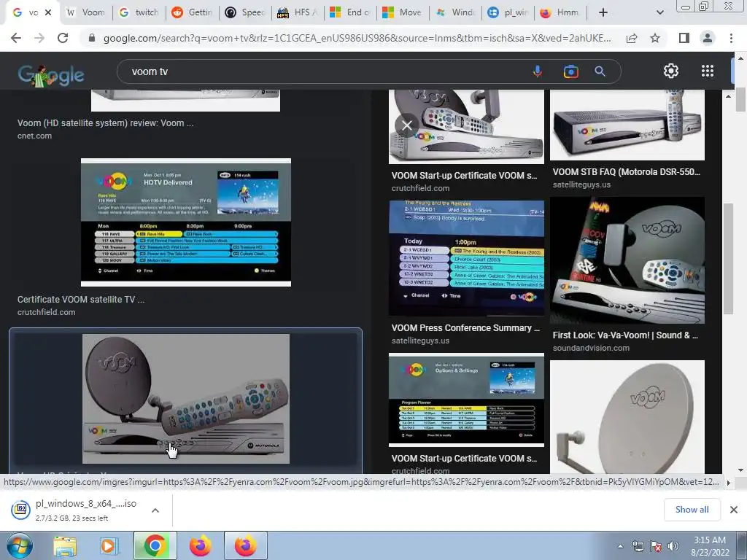The width and height of the screenshot is (747, 560).
Task: Open second Firefox taskbar window
Action: 245,545
